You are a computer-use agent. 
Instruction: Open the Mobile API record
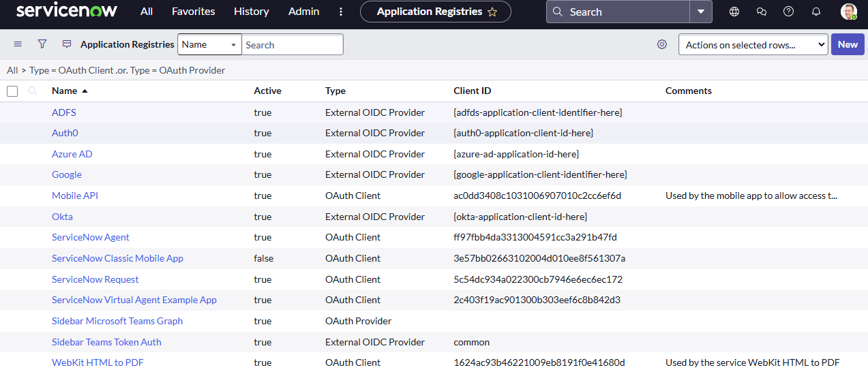click(75, 196)
